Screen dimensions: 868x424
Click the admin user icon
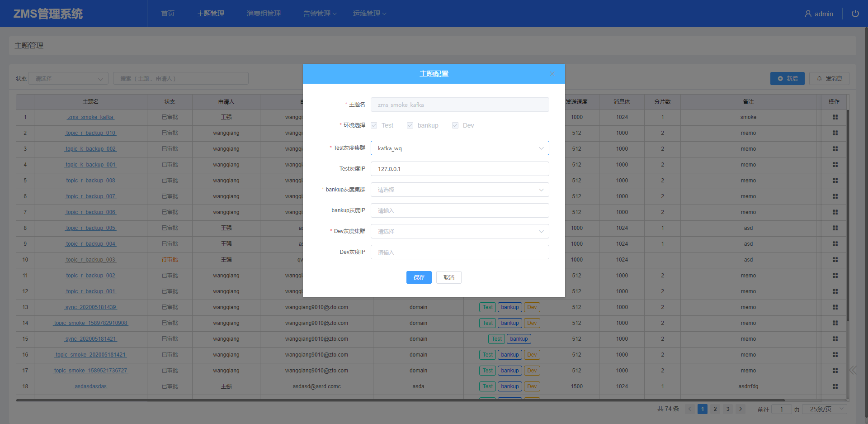[x=808, y=14]
